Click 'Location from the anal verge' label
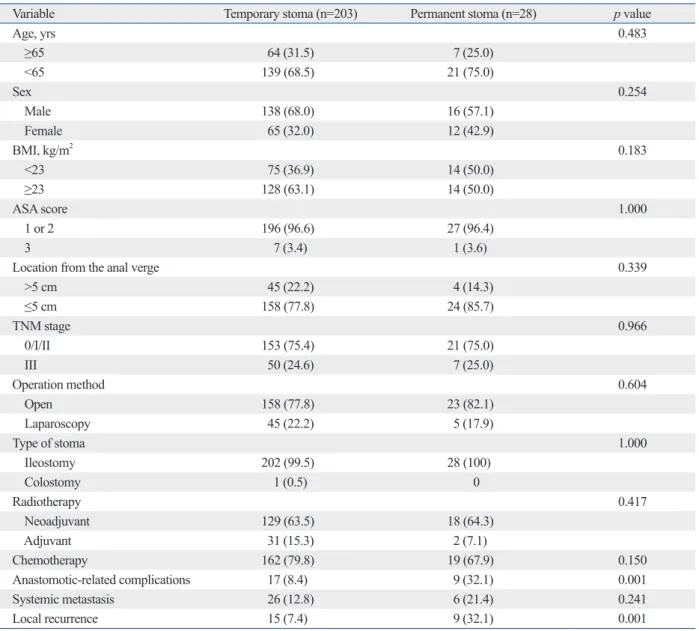This screenshot has height=631, width=699. pyautogui.click(x=86, y=268)
